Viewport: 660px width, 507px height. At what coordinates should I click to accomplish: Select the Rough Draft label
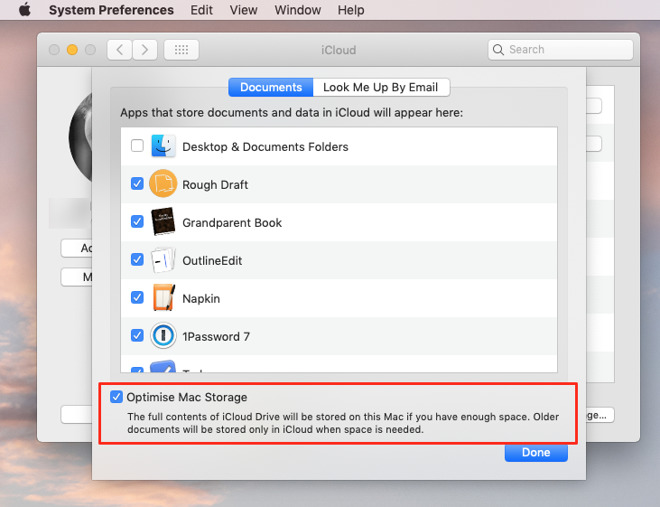[215, 185]
